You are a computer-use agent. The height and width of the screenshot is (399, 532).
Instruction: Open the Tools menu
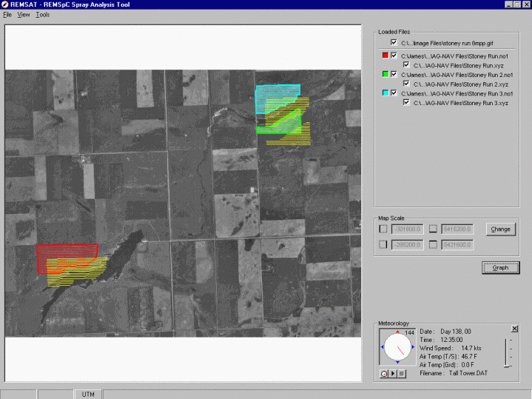click(43, 15)
